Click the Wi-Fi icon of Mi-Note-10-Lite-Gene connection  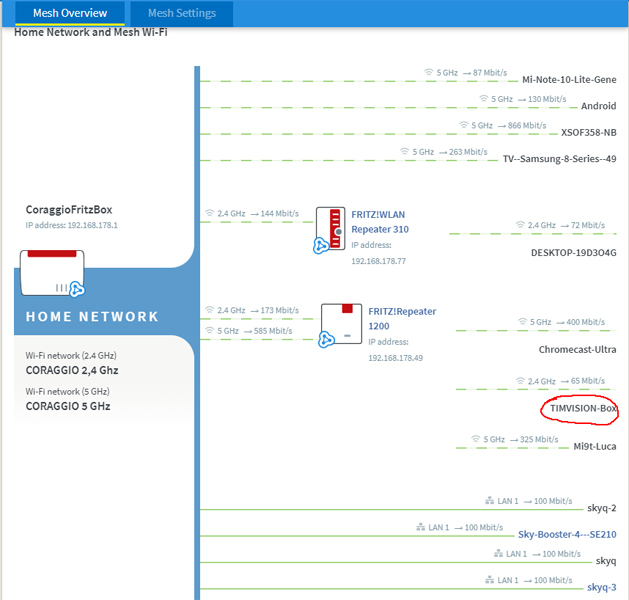pyautogui.click(x=429, y=72)
